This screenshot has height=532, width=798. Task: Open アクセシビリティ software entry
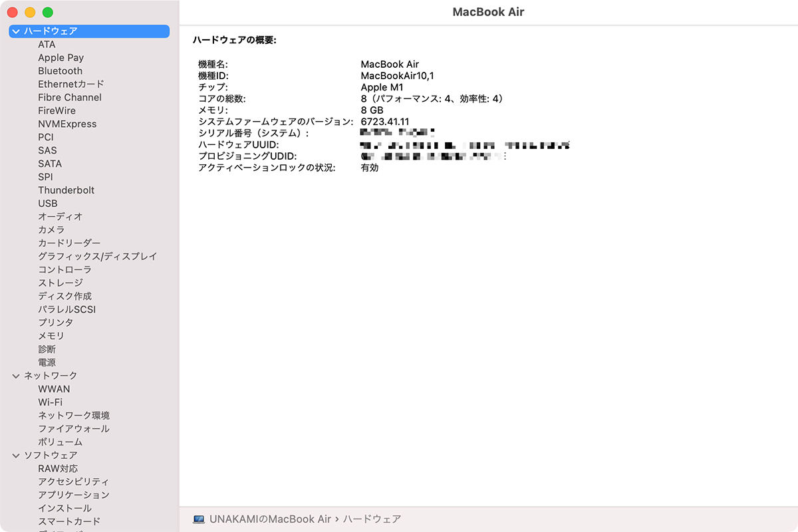[x=74, y=482]
